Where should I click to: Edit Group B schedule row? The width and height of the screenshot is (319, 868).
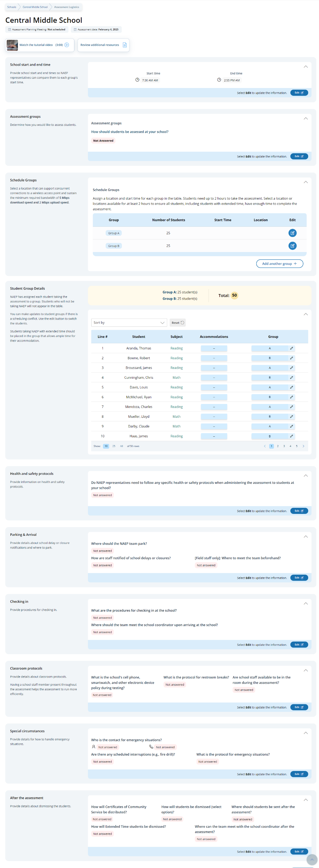coord(292,246)
